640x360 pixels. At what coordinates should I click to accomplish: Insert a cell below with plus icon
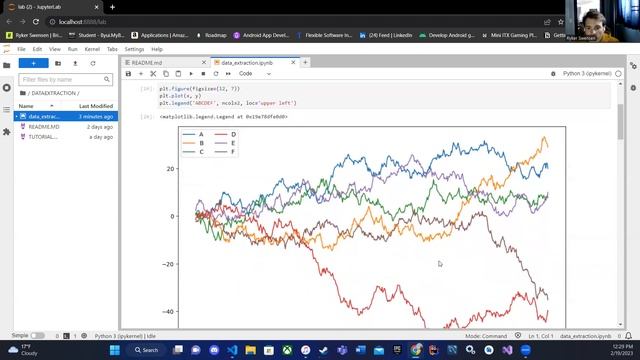[x=141, y=74]
